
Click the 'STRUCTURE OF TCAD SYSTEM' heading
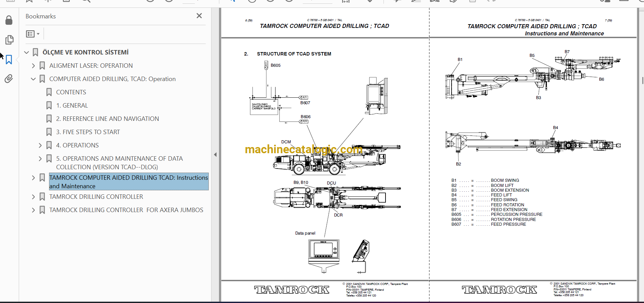[x=294, y=54]
